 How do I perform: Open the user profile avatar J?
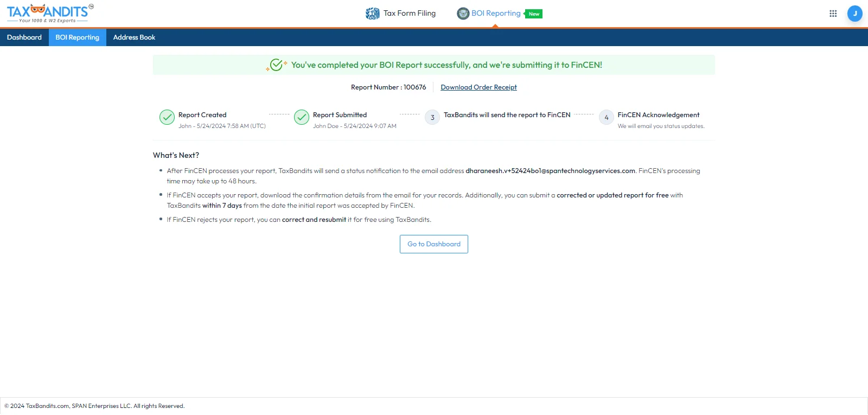[854, 14]
